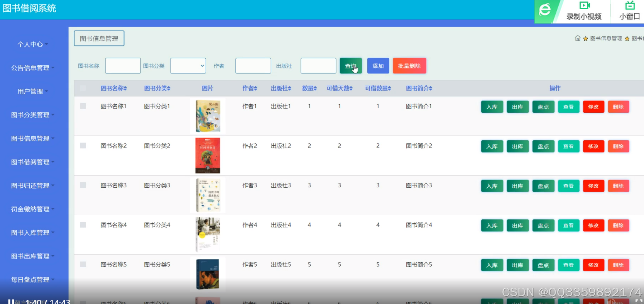Click the 出版社4 cell
This screenshot has width=644, height=304.
click(281, 225)
